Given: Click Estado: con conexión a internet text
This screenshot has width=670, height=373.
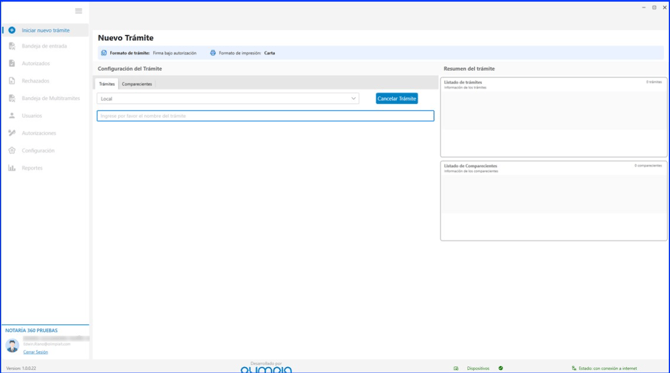Looking at the screenshot, I should tap(608, 368).
